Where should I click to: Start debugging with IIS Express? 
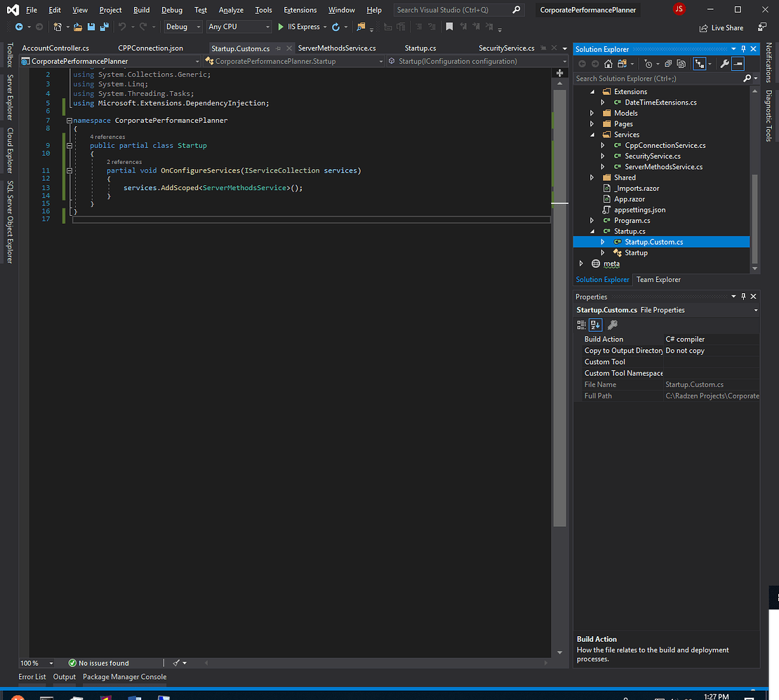pos(298,27)
